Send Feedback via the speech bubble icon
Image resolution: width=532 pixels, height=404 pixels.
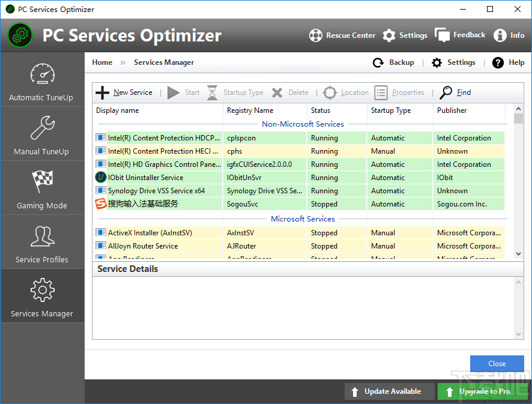pos(460,35)
